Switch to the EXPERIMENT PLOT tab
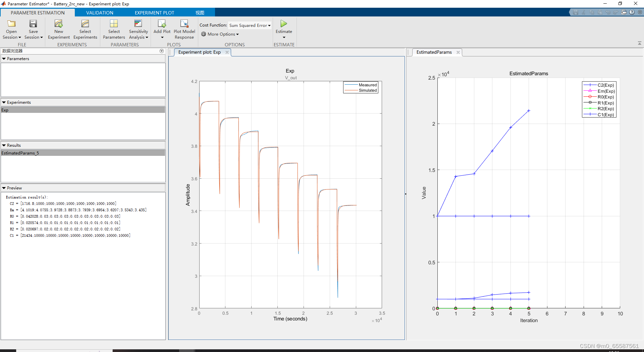The image size is (644, 352). point(154,12)
